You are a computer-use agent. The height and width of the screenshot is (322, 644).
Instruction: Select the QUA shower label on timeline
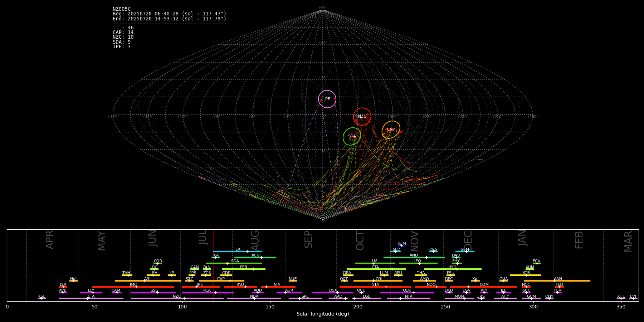[503, 279]
